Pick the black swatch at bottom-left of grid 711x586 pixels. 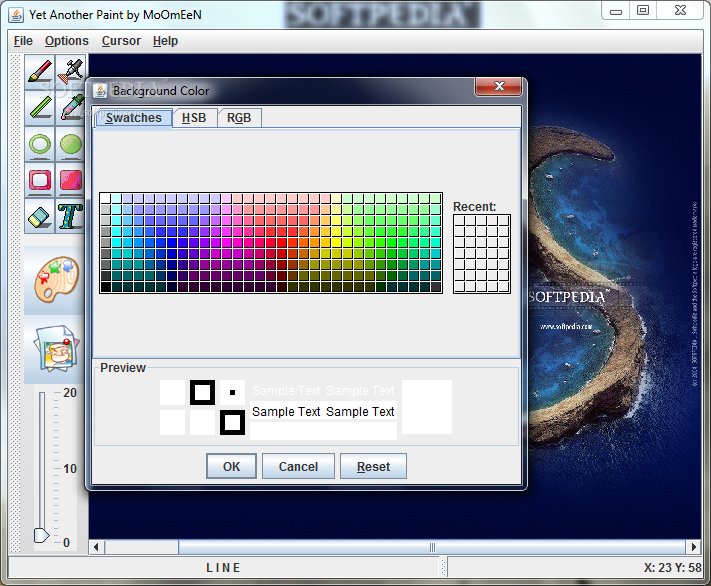(x=106, y=287)
